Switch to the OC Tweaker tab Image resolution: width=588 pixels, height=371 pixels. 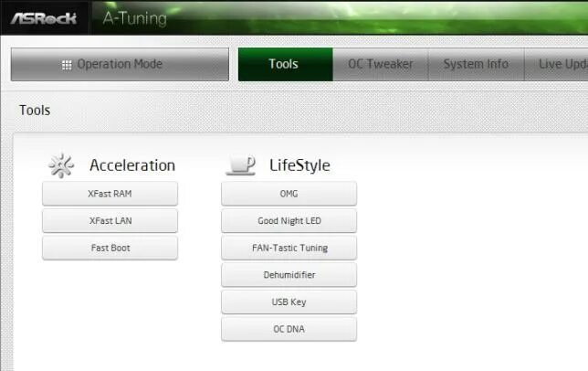point(381,64)
